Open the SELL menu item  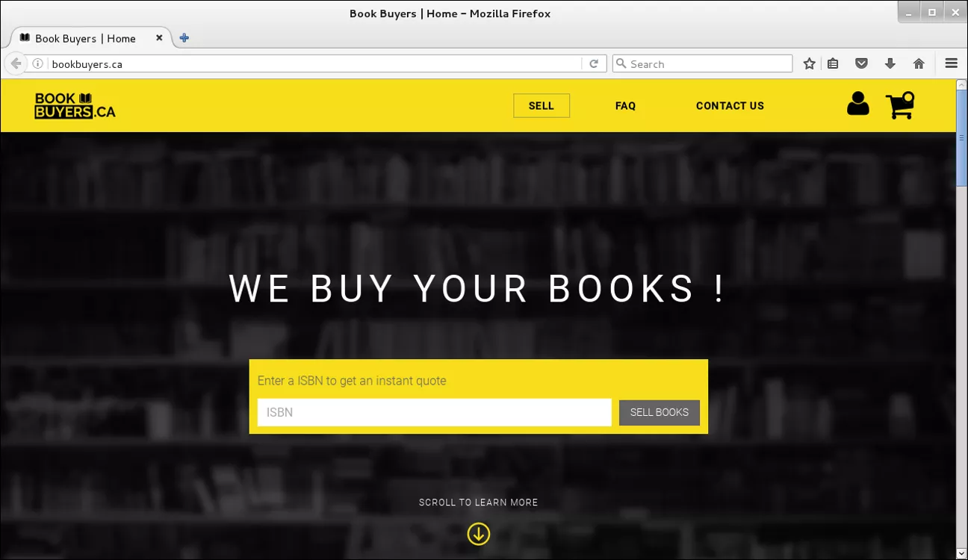click(x=542, y=106)
